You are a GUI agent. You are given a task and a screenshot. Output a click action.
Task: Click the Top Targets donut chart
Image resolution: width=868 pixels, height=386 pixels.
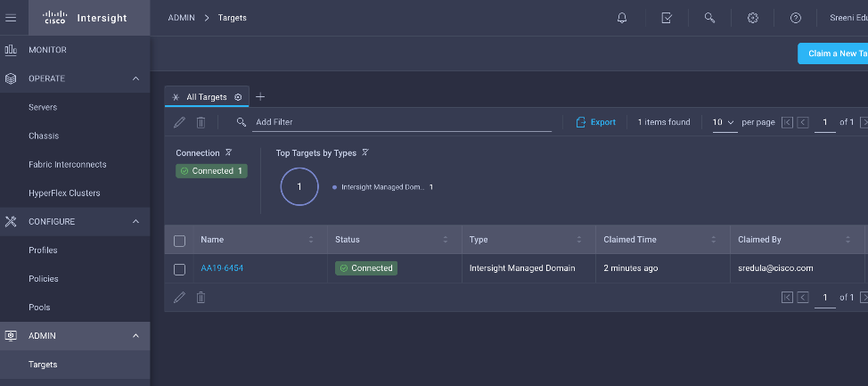point(299,186)
